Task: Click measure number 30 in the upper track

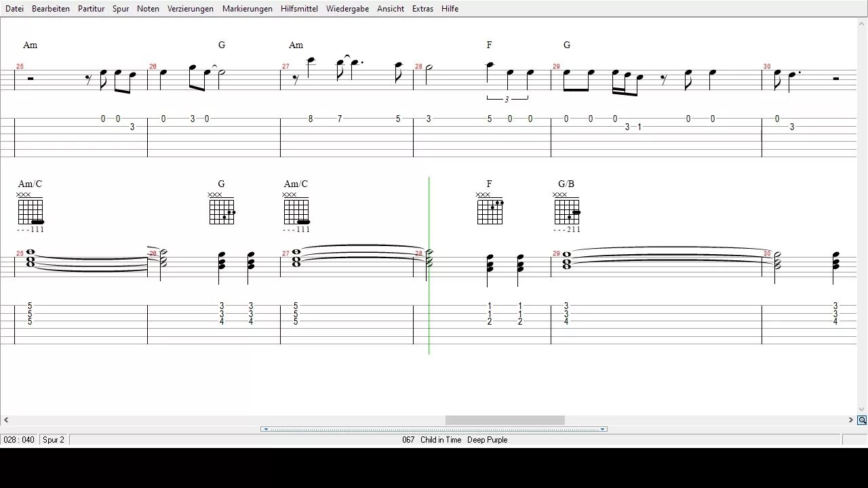Action: pyautogui.click(x=767, y=66)
